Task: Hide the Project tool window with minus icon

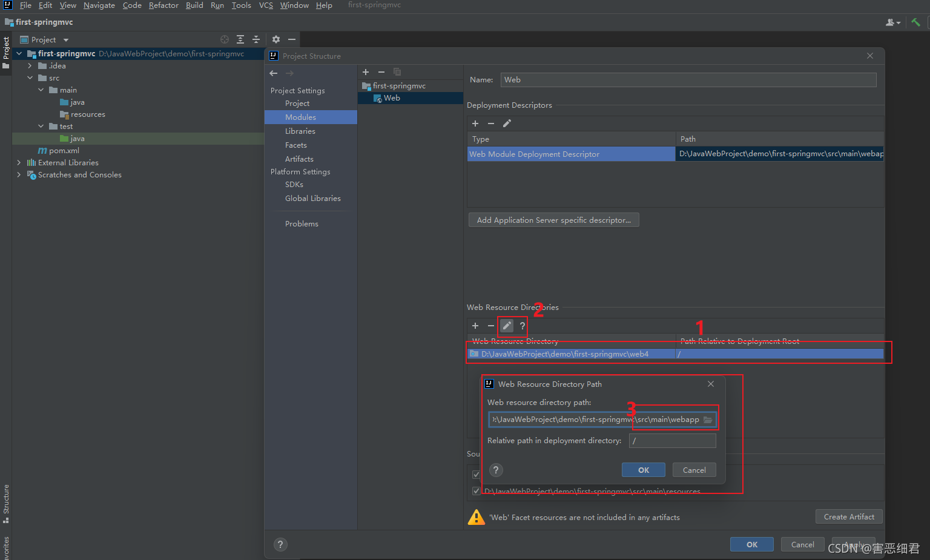Action: coord(292,39)
